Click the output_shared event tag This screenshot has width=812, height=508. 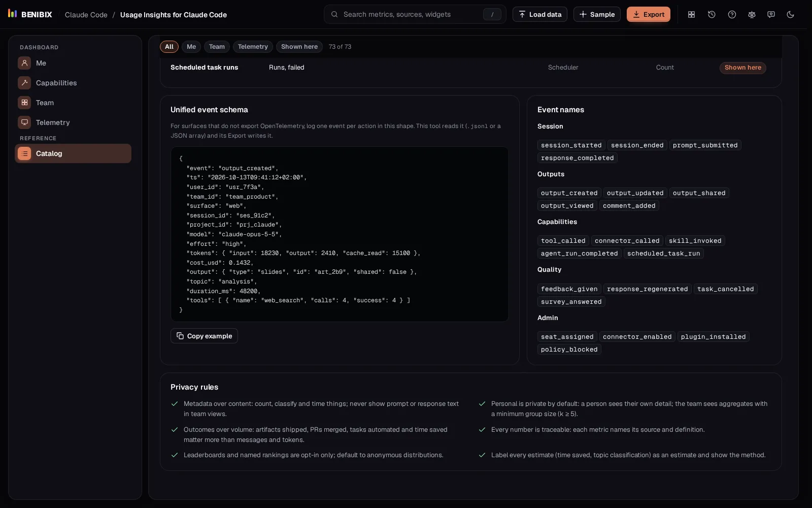699,193
